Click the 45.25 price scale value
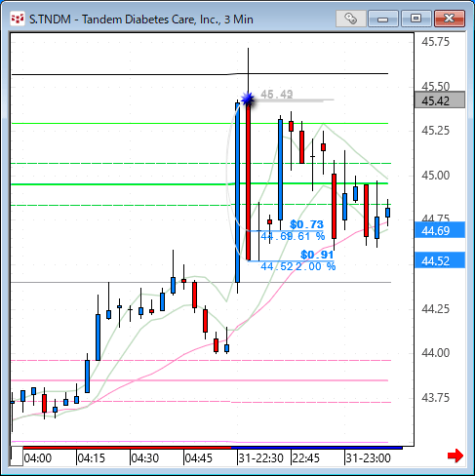This screenshot has width=475, height=476. (435, 131)
